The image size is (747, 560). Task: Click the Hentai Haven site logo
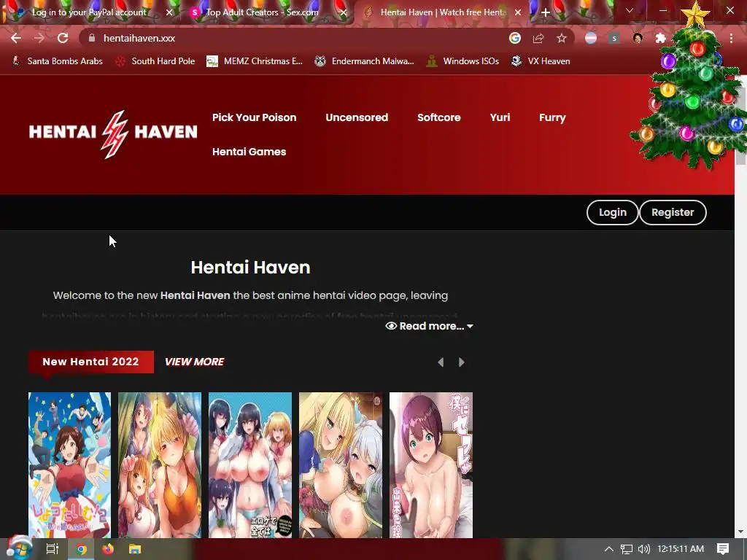pos(113,134)
